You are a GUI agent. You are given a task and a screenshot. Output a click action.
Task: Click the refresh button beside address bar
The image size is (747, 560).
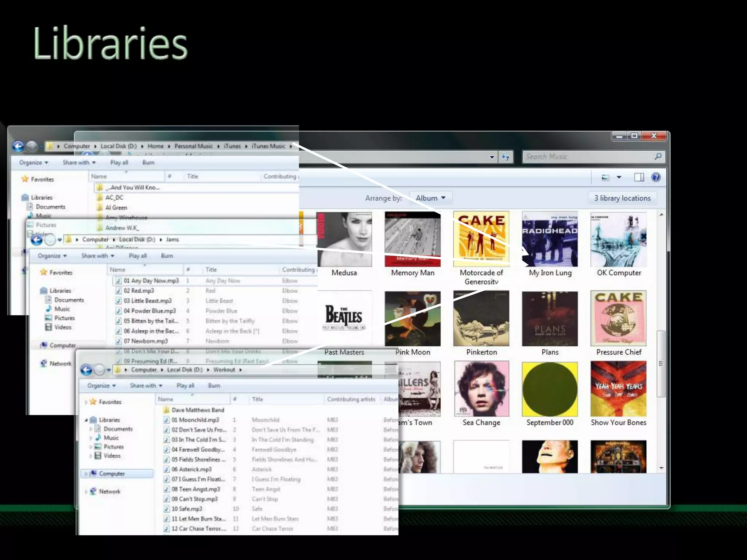pyautogui.click(x=505, y=157)
